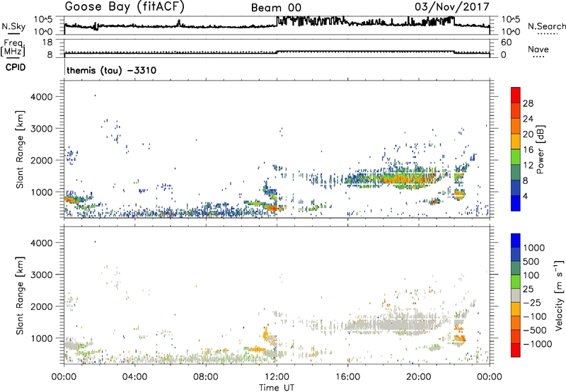
Task: Pick the light green 25–100 Velocity colorbar segment
Action: point(516,282)
